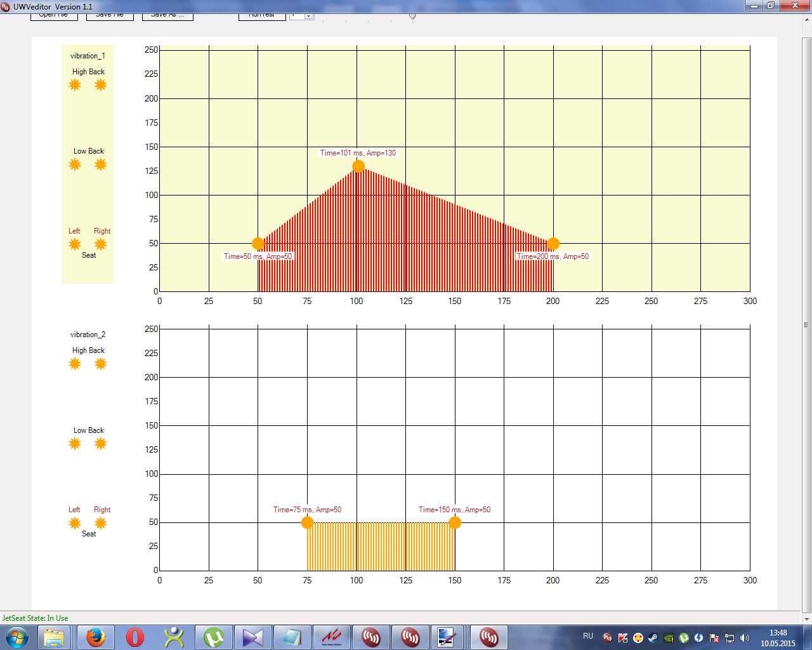Image resolution: width=812 pixels, height=650 pixels.
Task: Click vibration_2 High Back right motor icon
Action: 100,364
